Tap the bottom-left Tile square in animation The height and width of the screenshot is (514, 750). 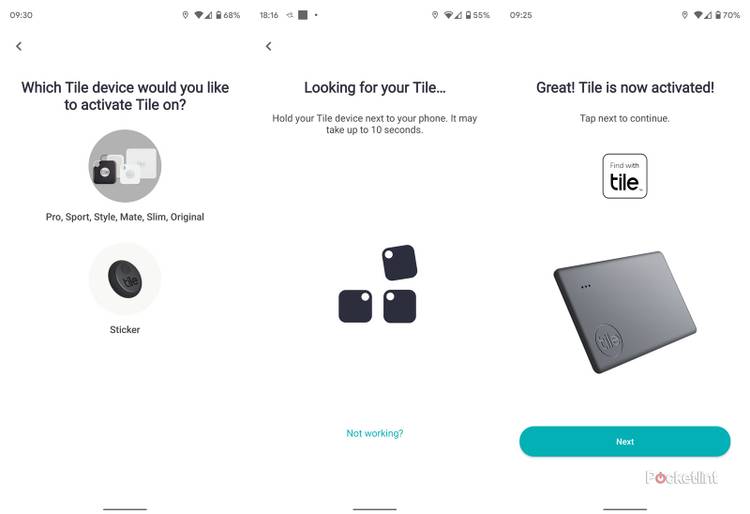point(355,306)
